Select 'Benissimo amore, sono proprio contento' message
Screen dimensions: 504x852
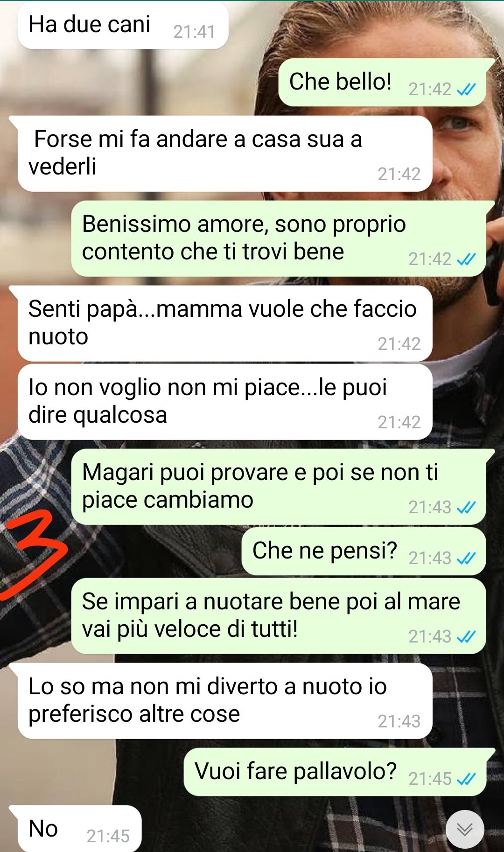(x=279, y=239)
